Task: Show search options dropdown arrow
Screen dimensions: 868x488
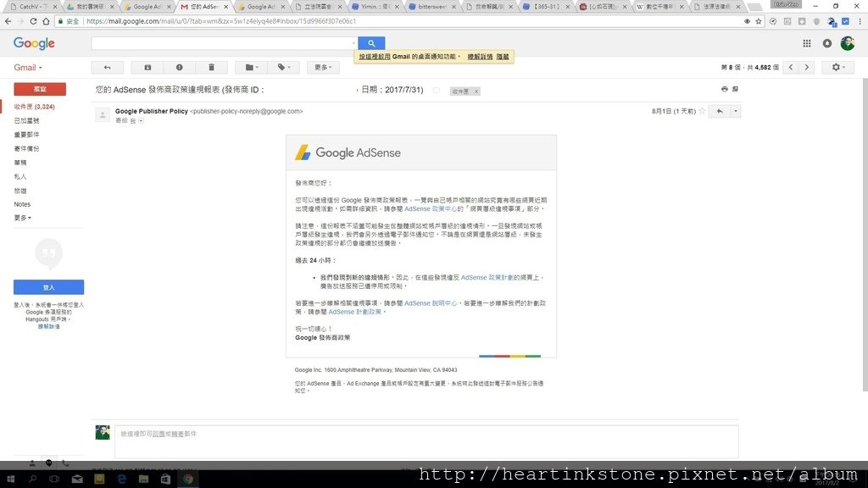Action: [353, 43]
